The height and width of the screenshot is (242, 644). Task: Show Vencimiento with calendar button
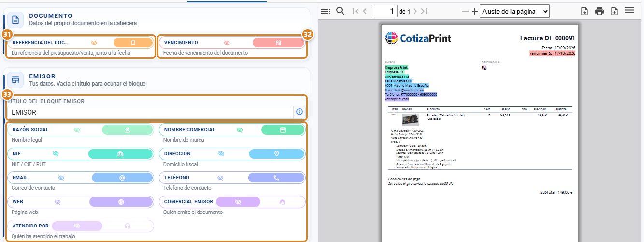(278, 43)
